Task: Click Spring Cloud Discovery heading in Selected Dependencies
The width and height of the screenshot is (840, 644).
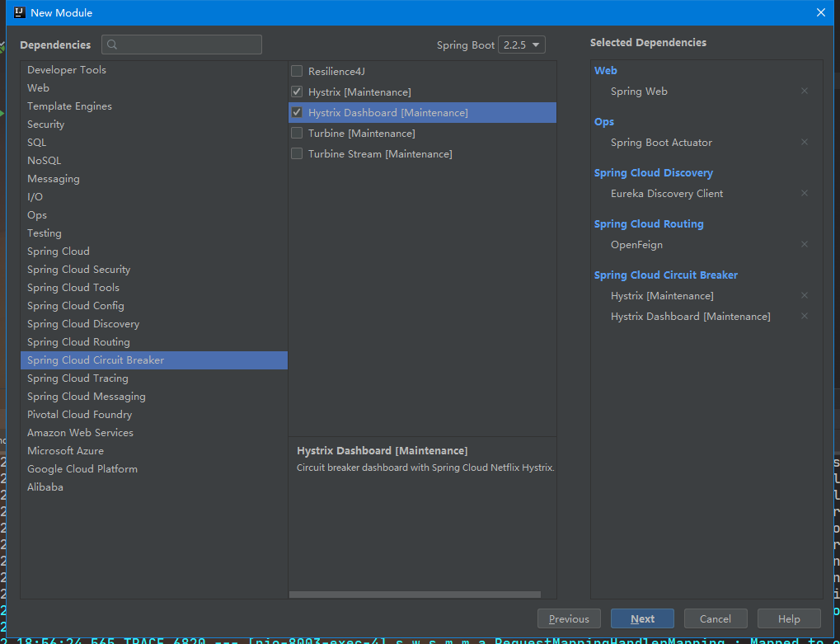Action: tap(654, 173)
